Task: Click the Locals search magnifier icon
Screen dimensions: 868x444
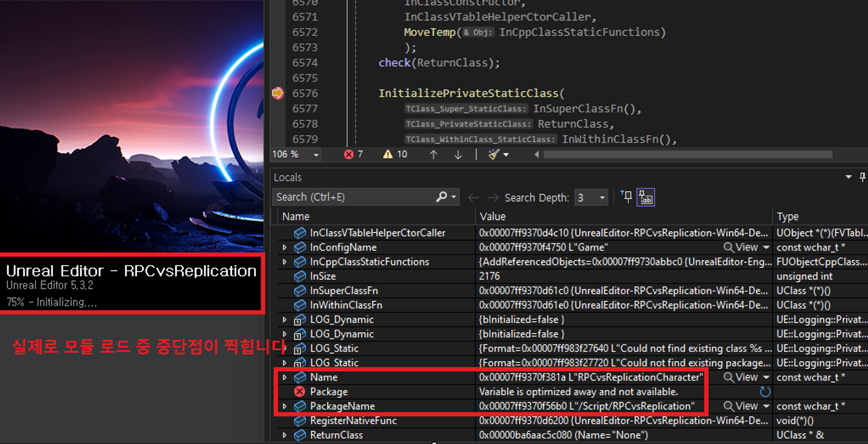Action: pos(442,197)
